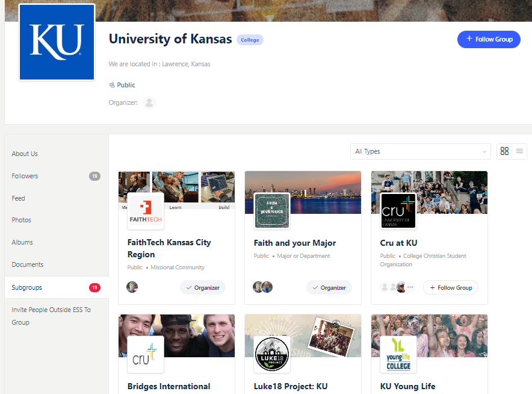Open the organizer profile avatar in header
Screen dimensions: 532x394
[x=149, y=102]
